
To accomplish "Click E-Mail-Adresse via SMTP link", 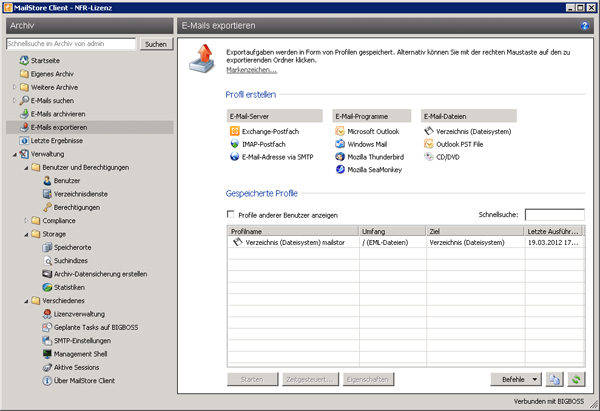I will point(277,157).
